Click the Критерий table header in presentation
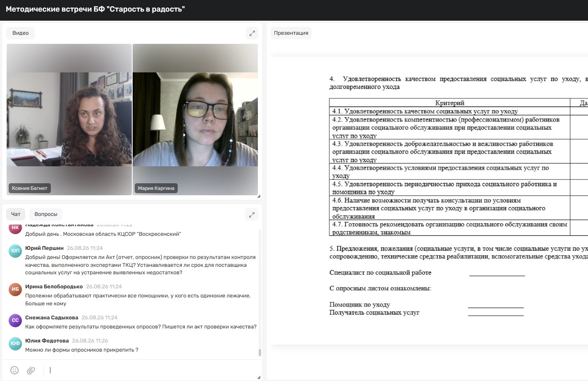The image size is (588, 381). (450, 103)
